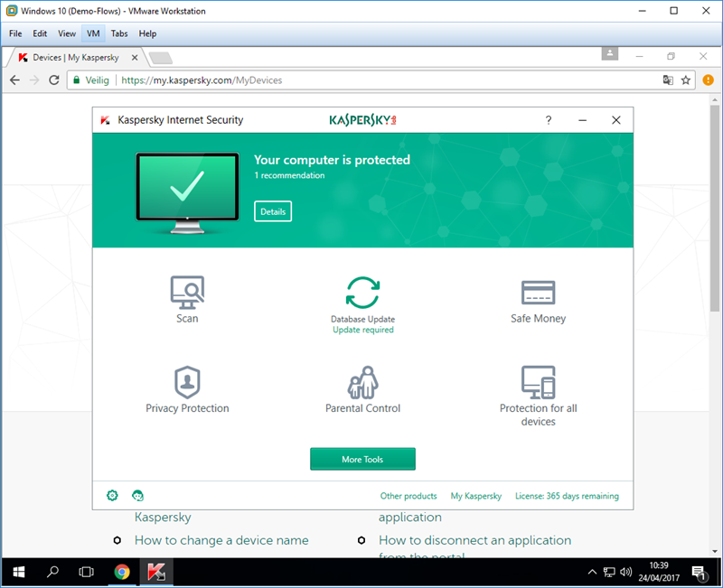Bookmark page with the star icon
This screenshot has height=588, width=723.
[686, 80]
